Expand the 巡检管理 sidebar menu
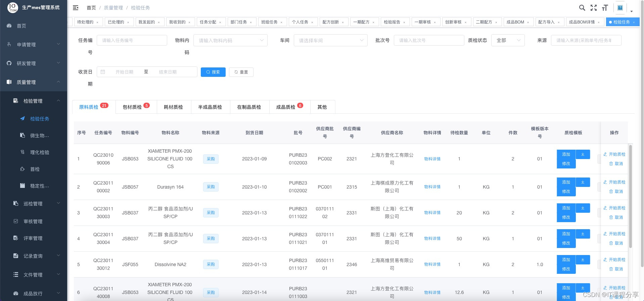Image resolution: width=644 pixels, height=301 pixels. pyautogui.click(x=34, y=204)
